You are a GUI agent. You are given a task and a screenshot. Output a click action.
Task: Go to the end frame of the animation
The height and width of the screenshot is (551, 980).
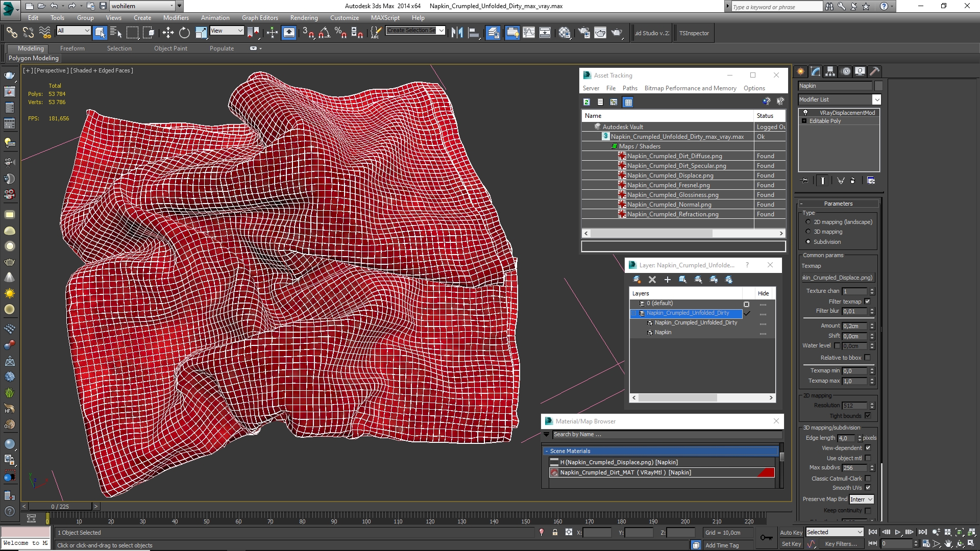pyautogui.click(x=922, y=532)
